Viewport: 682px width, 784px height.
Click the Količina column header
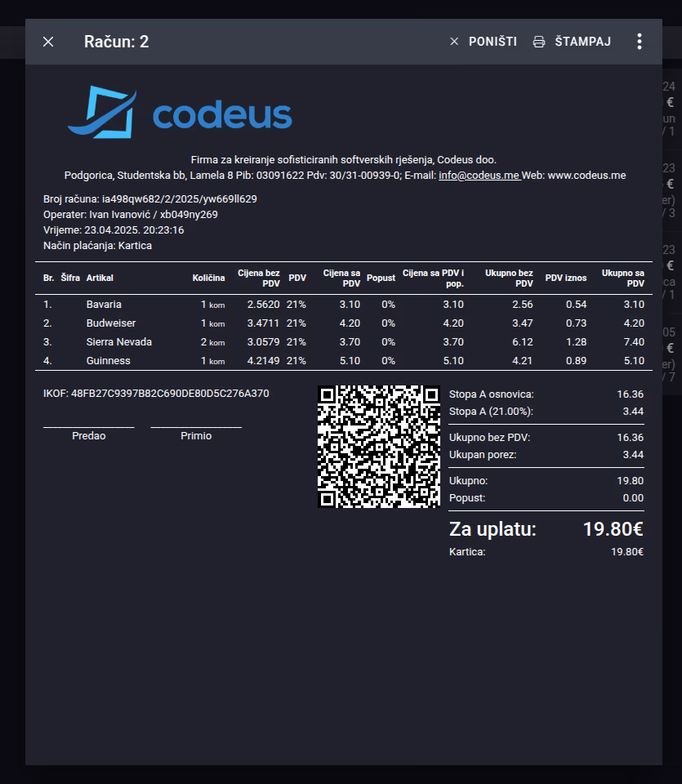tap(208, 278)
